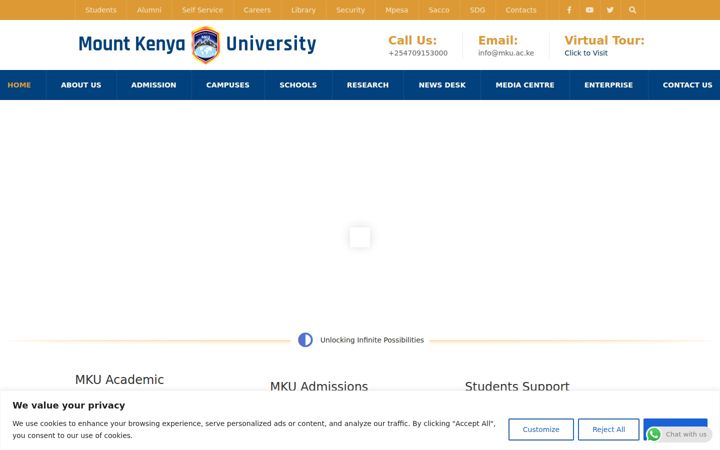The height and width of the screenshot is (450, 720).
Task: Open the Self Service portal link
Action: (202, 10)
